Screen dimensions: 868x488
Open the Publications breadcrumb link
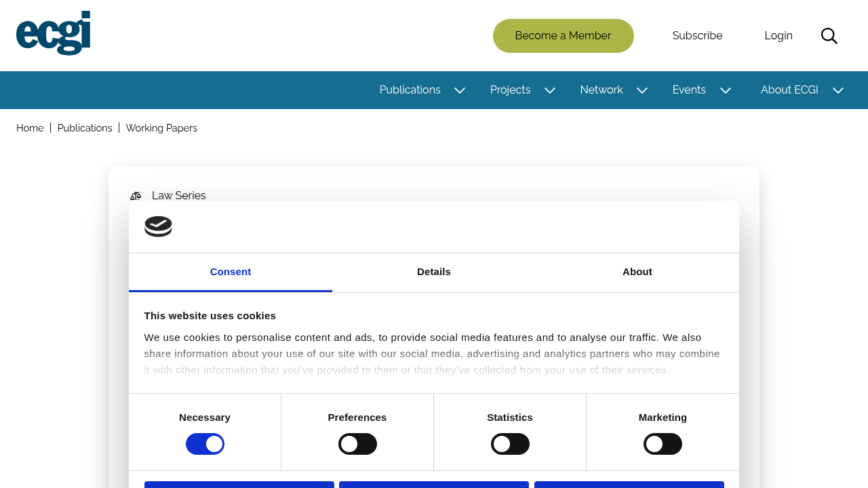click(x=85, y=128)
